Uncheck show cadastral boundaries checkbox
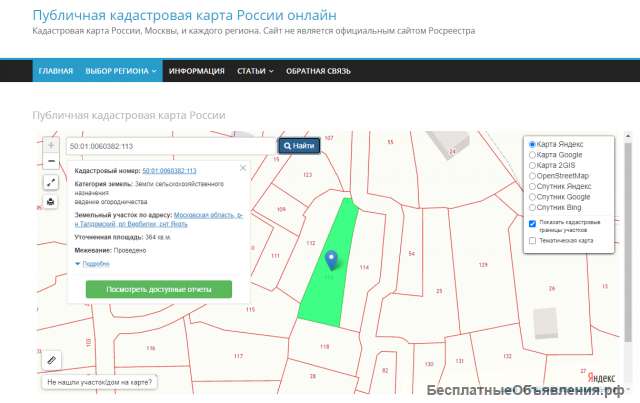 pyautogui.click(x=532, y=224)
